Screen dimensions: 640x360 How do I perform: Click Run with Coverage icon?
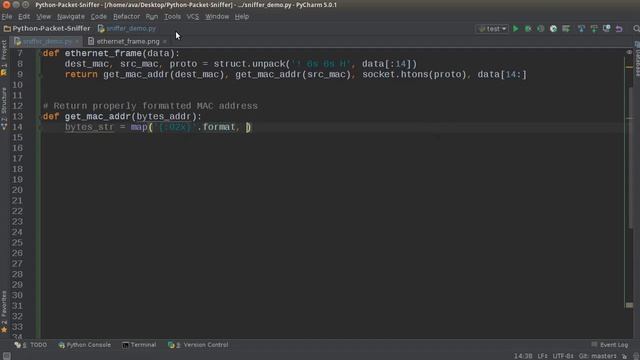[x=540, y=29]
